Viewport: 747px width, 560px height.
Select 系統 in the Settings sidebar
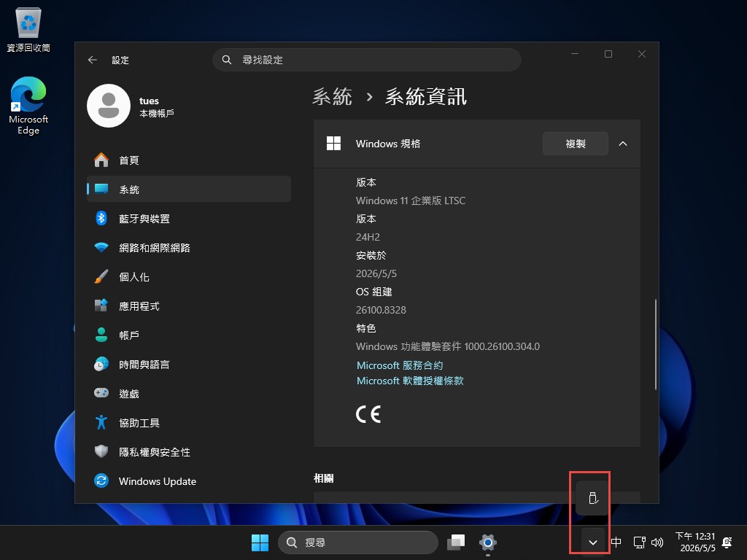tap(189, 189)
